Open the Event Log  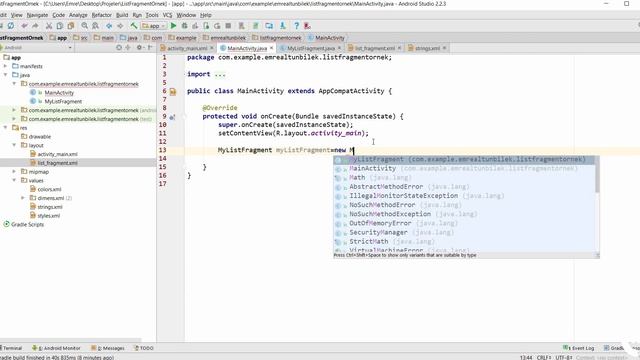(579, 348)
